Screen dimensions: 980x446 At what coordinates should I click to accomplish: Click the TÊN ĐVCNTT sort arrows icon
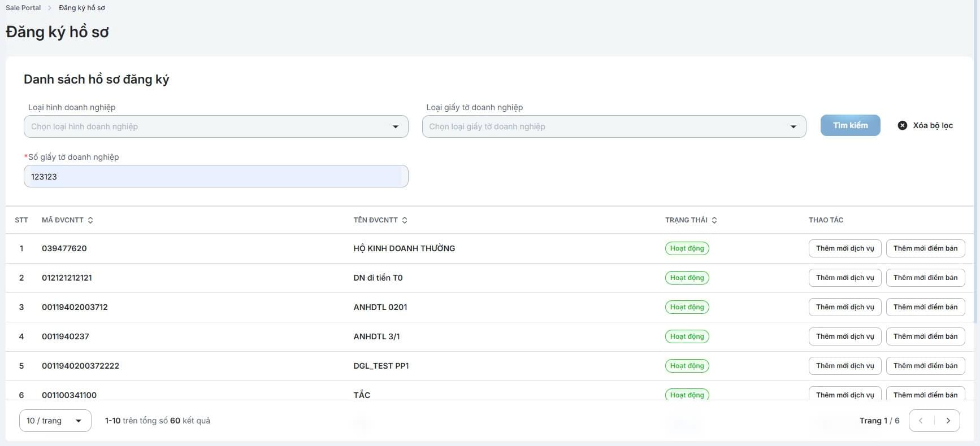(405, 220)
